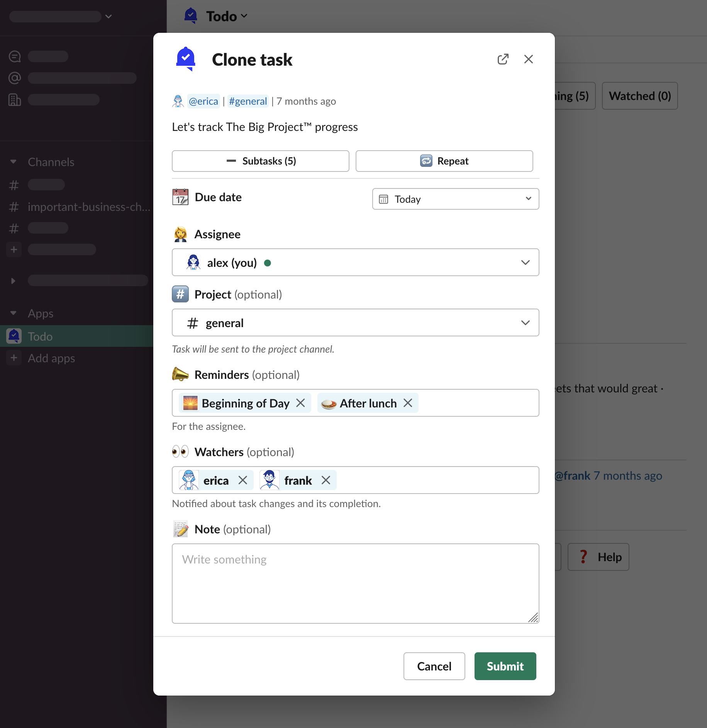
Task: Remove erica from watchers
Action: tap(242, 480)
